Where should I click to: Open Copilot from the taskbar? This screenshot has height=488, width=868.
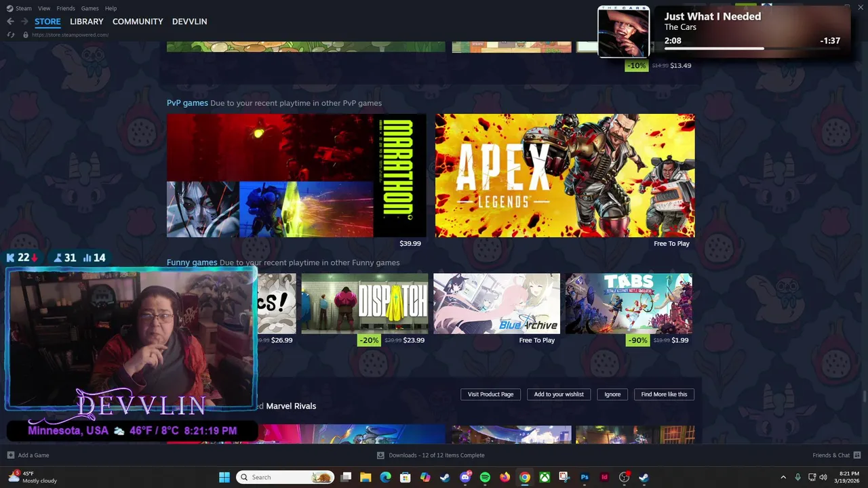pos(425,477)
